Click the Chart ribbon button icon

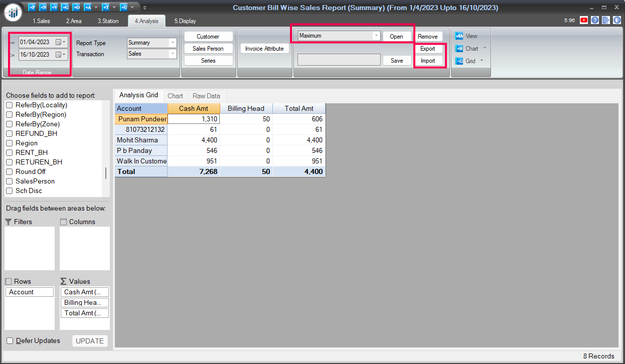[x=459, y=49]
